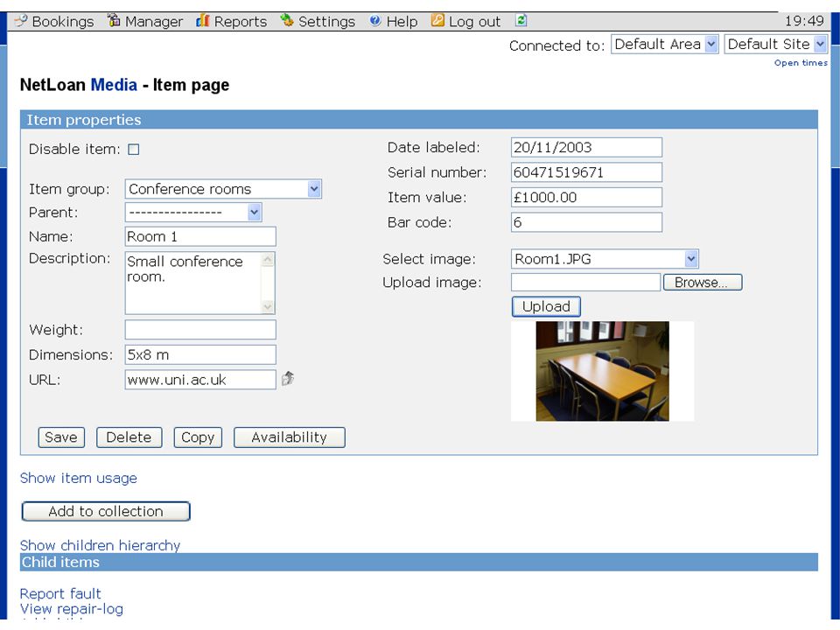Click the 19:49 clock text
Viewport: 840px width, 630px height.
(x=804, y=21)
